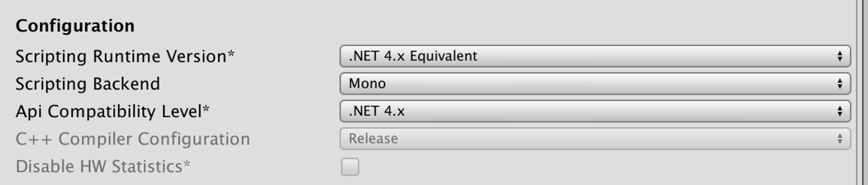This screenshot has height=185, width=868.
Task: Select the Scripting Runtime Version* label
Action: tap(125, 56)
